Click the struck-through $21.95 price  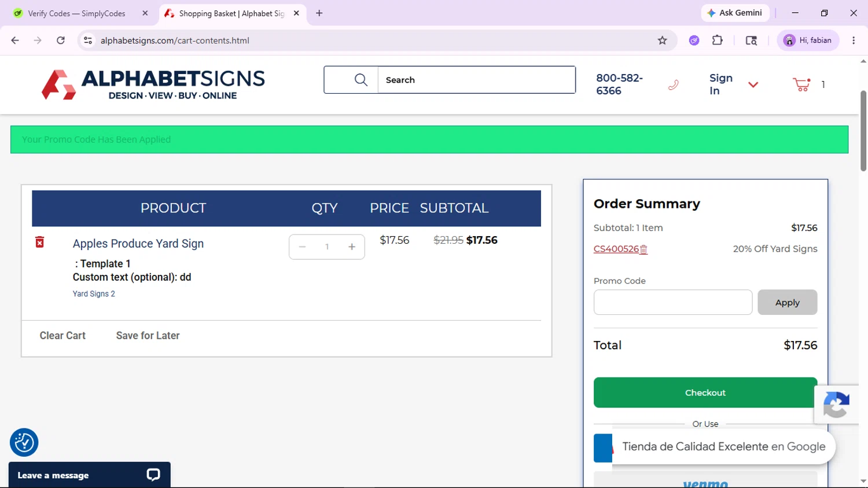pyautogui.click(x=448, y=240)
